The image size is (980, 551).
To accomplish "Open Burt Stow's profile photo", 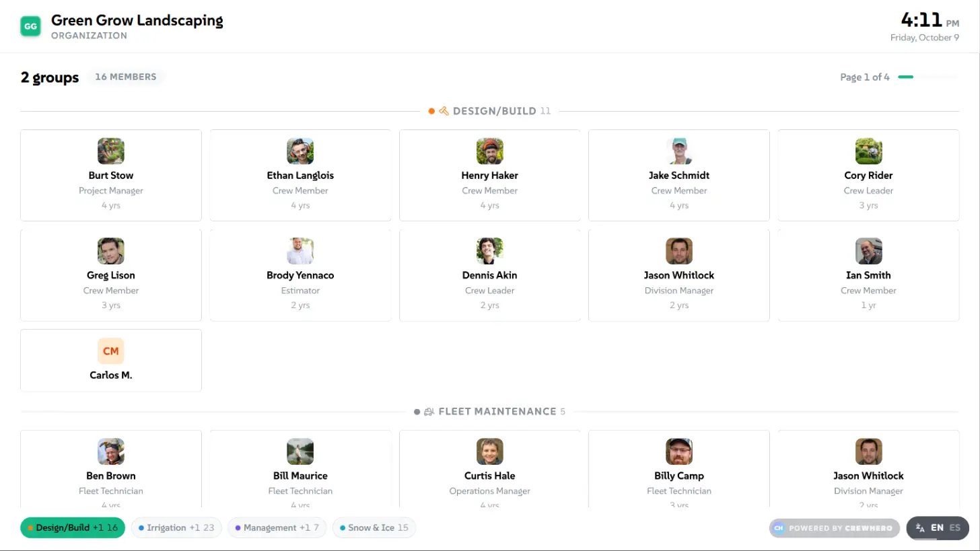I will click(x=111, y=151).
